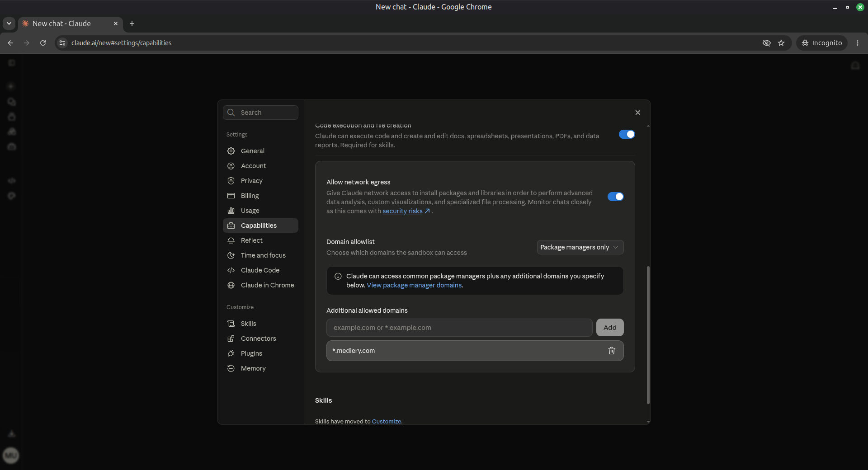This screenshot has height=470, width=868.
Task: Click the settings Search field
Action: tap(260, 113)
